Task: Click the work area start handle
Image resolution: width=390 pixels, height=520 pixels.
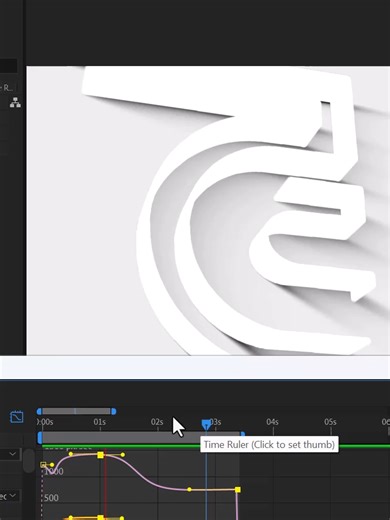Action: pyautogui.click(x=40, y=438)
